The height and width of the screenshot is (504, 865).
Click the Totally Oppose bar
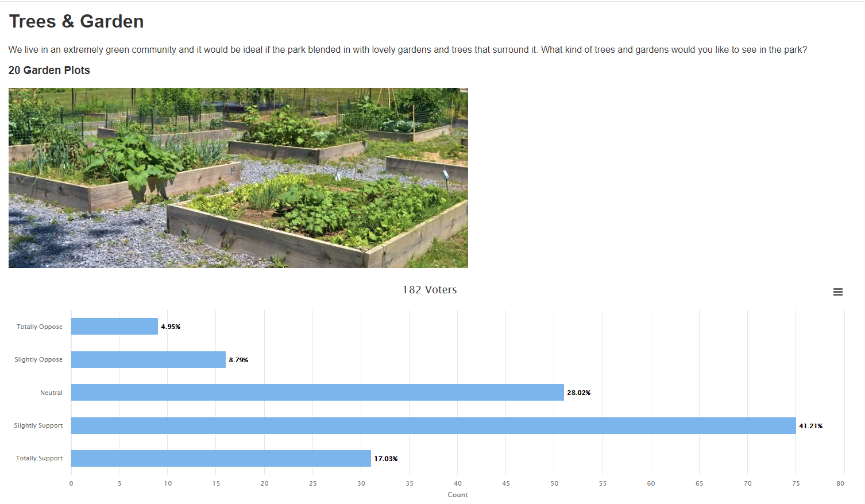114,327
